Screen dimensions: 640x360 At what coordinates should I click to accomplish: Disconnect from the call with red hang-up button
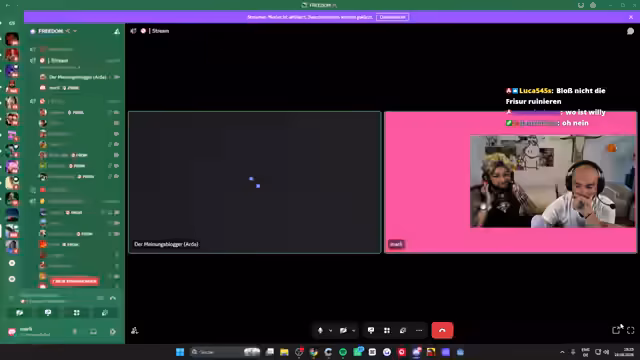(x=442, y=331)
